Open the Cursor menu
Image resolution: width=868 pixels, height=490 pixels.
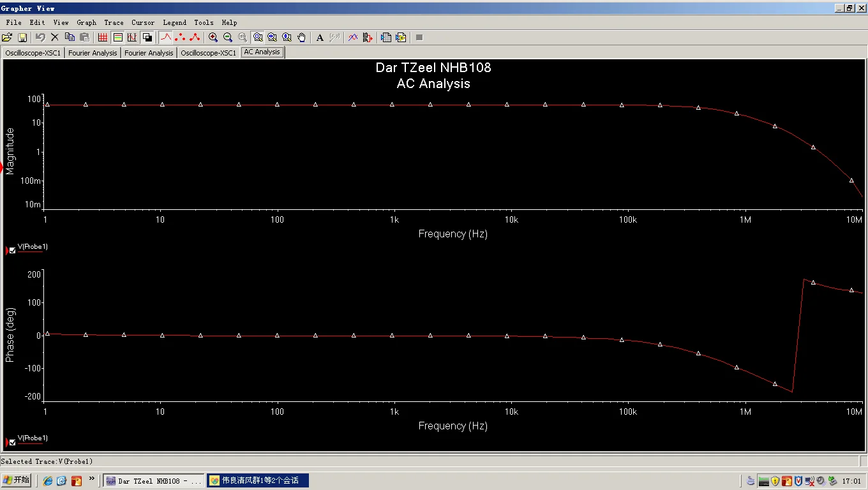pyautogui.click(x=143, y=22)
